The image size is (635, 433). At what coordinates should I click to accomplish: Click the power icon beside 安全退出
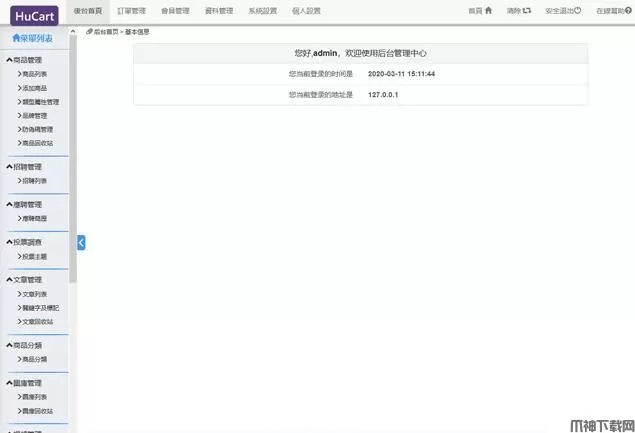tap(577, 11)
